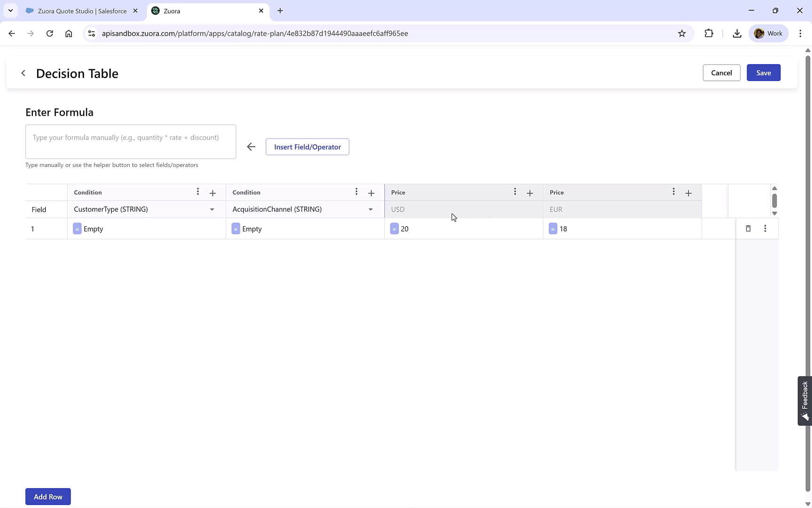
Task: Open the equals operator selector for CustomerType Empty cell
Action: (x=77, y=229)
